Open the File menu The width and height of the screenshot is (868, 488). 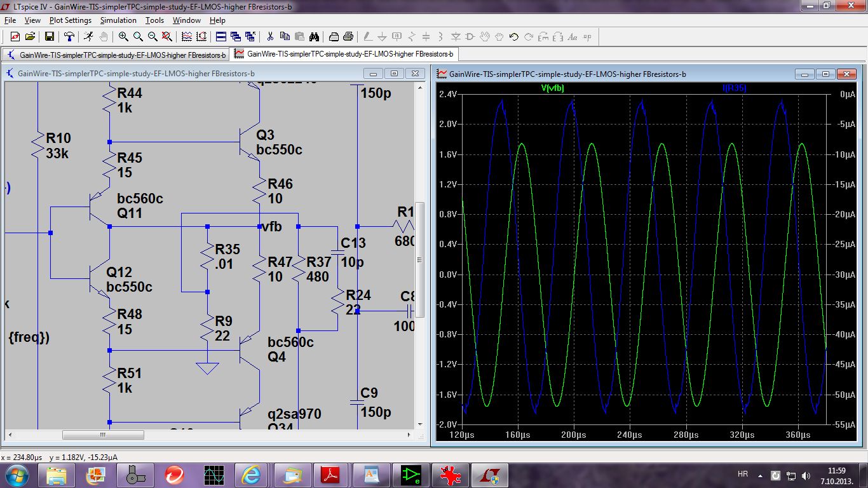10,20
